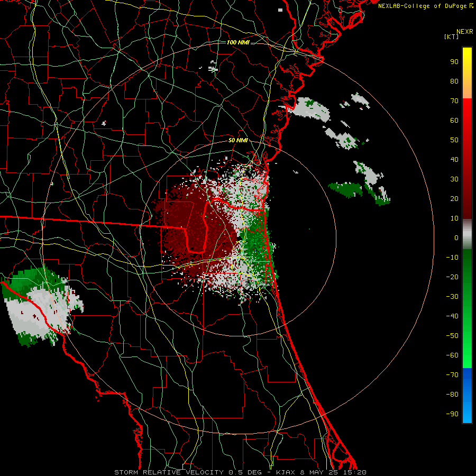Click the 0 knot scale value
This screenshot has height=476, width=476.
point(456,237)
